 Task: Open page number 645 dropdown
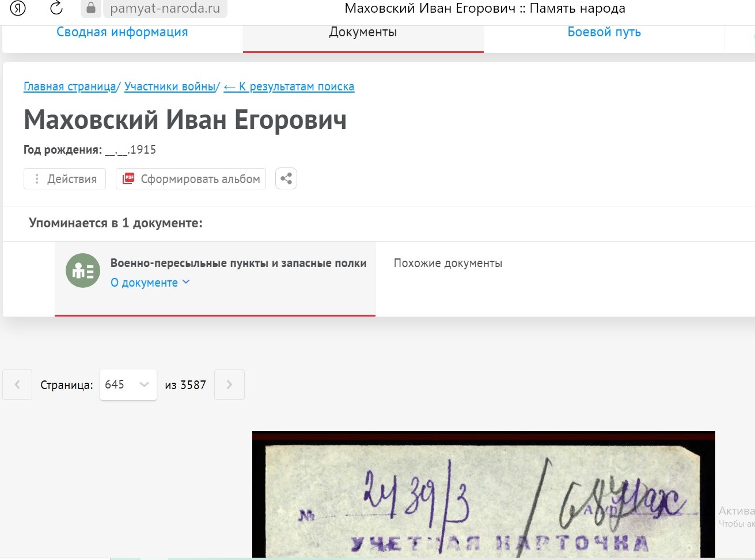pos(128,384)
